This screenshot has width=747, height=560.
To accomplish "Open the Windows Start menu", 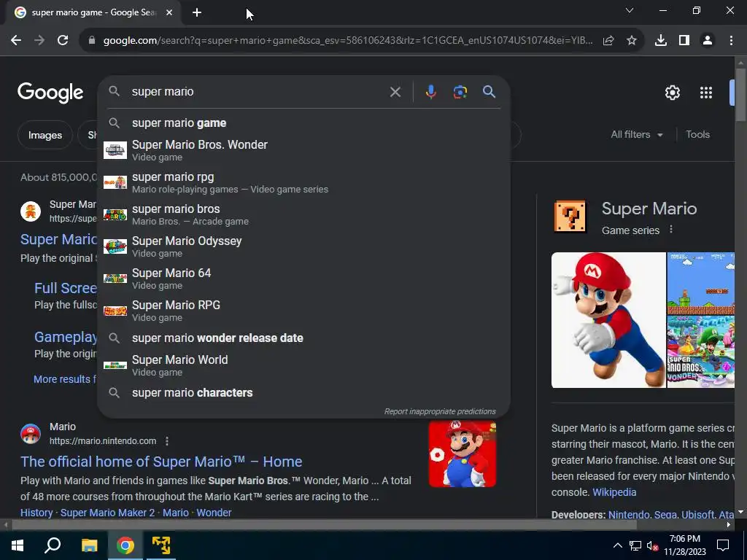I will coord(18,545).
